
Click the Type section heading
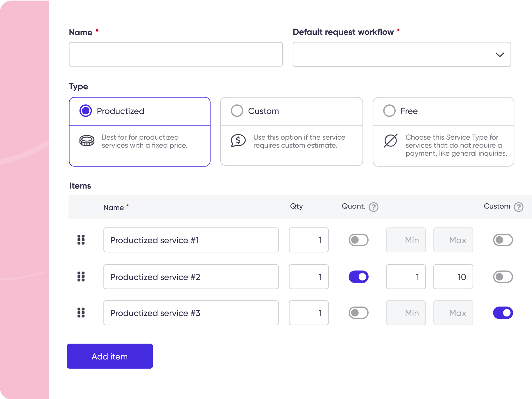(78, 87)
